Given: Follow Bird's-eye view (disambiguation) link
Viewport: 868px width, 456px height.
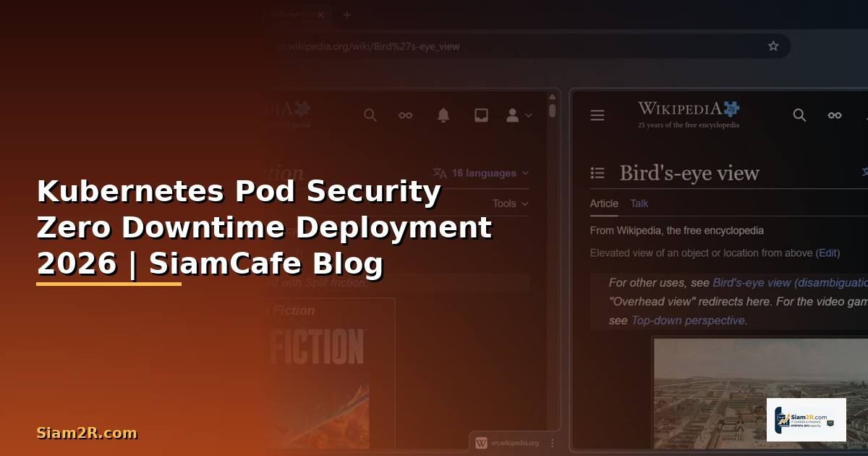Looking at the screenshot, I should pos(790,283).
